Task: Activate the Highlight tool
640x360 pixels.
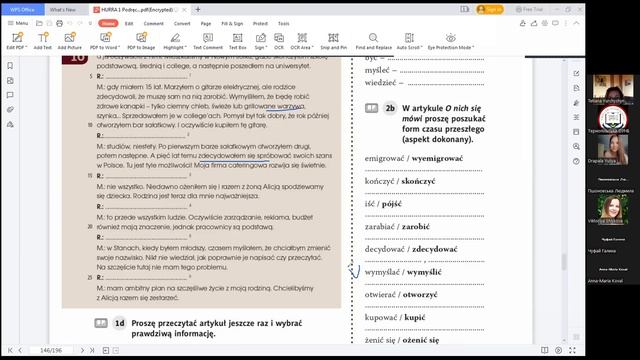Action: [x=175, y=41]
